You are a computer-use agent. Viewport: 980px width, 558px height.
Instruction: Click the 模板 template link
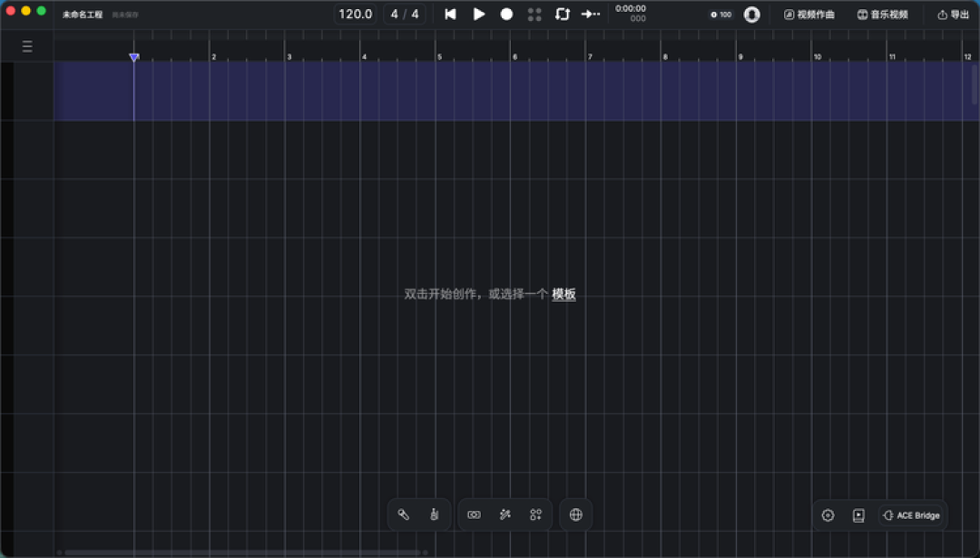(563, 294)
